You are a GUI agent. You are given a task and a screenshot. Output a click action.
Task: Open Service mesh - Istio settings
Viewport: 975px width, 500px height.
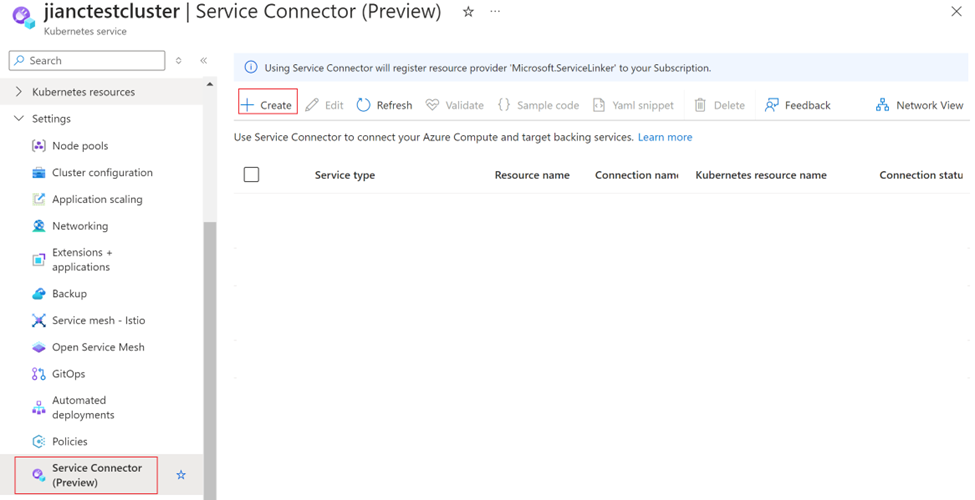98,321
